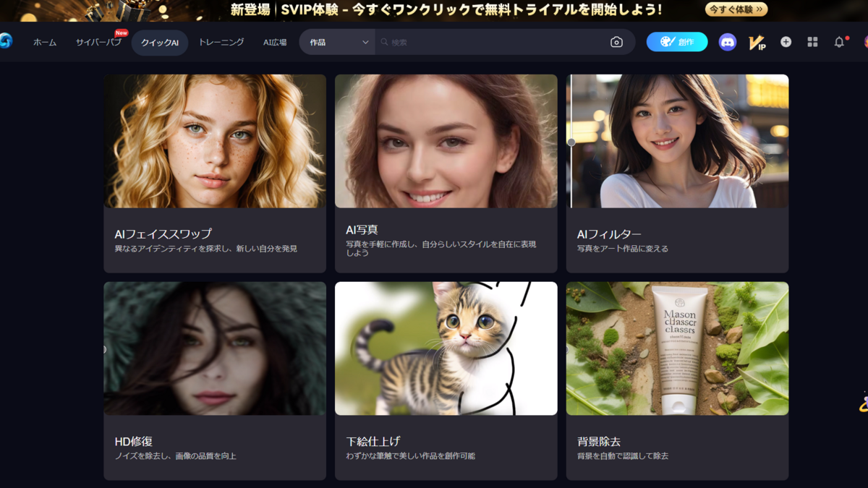The height and width of the screenshot is (488, 868).
Task: Open the AIフェイススワップ card
Action: [215, 174]
